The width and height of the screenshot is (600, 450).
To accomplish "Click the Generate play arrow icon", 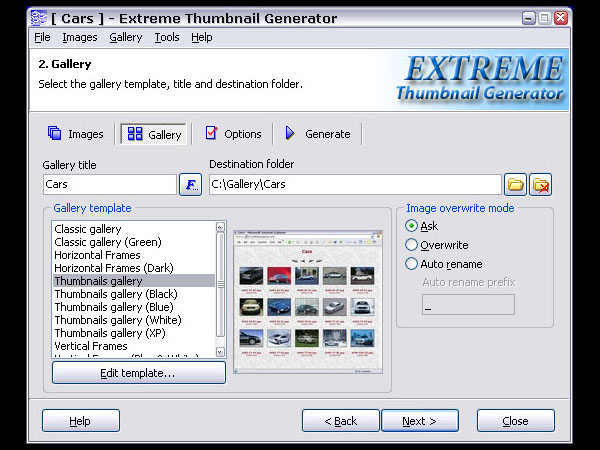I will click(290, 133).
